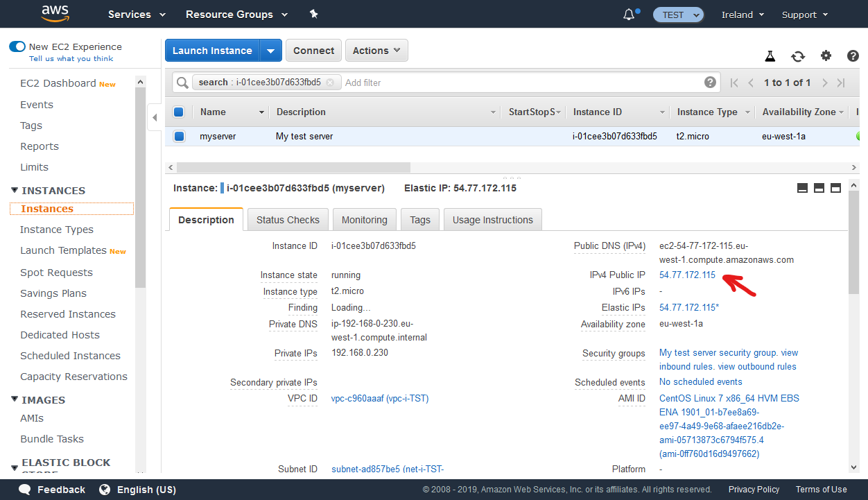Image resolution: width=868 pixels, height=500 pixels.
Task: Click the horizontal table scrollbar
Action: [x=293, y=167]
